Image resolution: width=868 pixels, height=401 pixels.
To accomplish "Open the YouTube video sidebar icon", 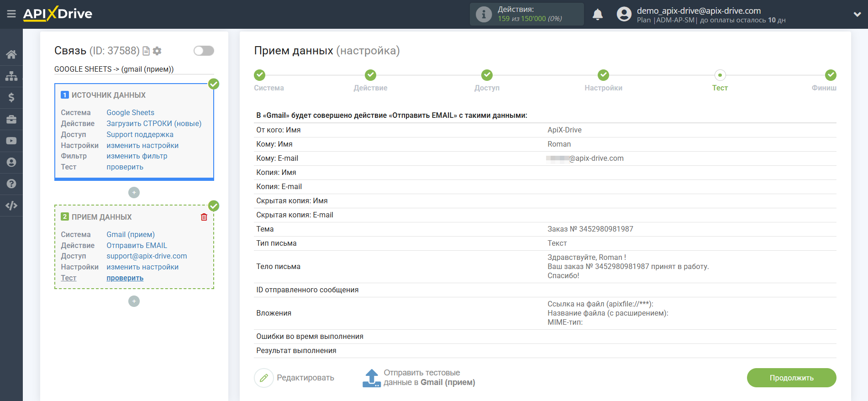I will point(11,141).
